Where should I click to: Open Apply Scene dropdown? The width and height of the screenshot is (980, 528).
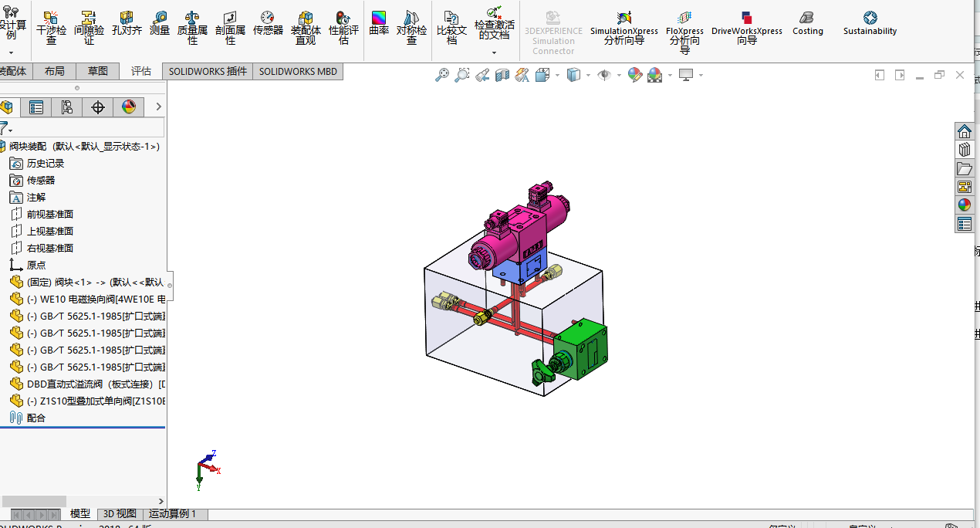pos(670,75)
